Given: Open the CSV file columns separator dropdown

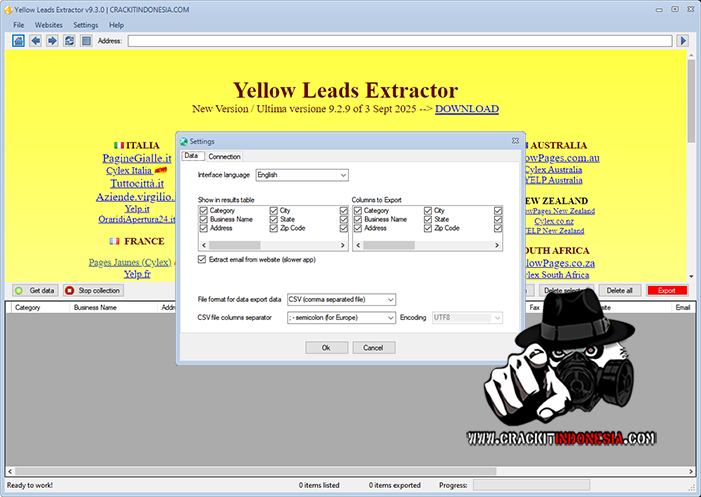Looking at the screenshot, I should (340, 318).
